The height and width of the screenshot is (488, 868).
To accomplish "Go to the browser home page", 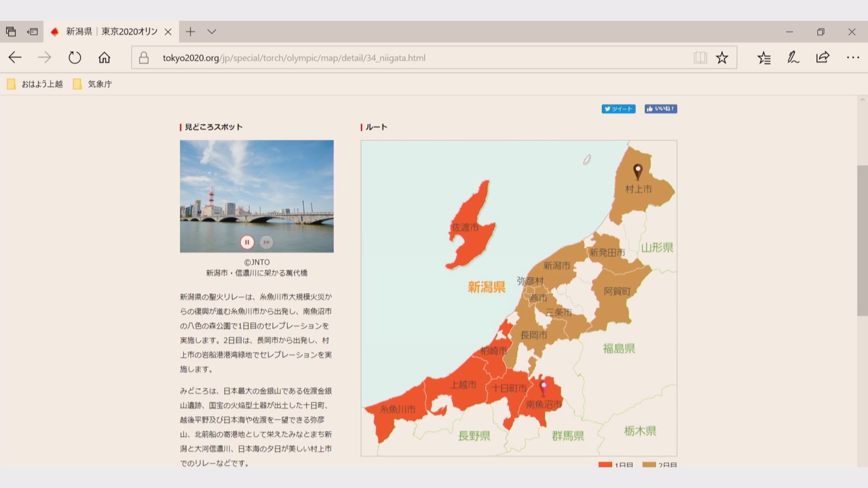I will tap(104, 57).
